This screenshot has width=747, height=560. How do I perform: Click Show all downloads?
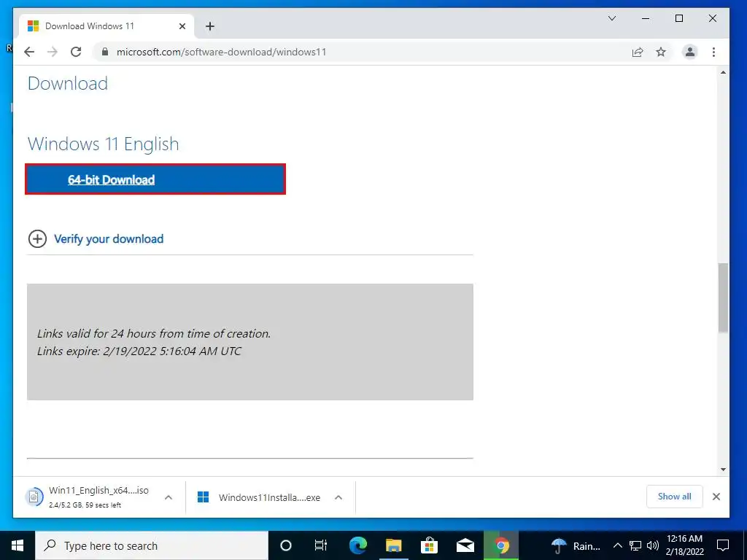click(x=674, y=496)
